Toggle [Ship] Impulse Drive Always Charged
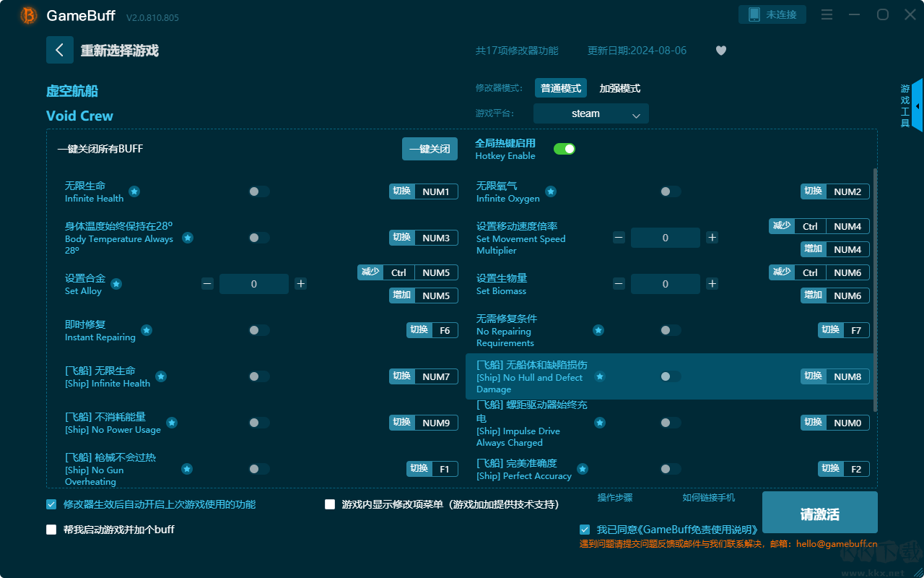The height and width of the screenshot is (578, 924). [671, 423]
